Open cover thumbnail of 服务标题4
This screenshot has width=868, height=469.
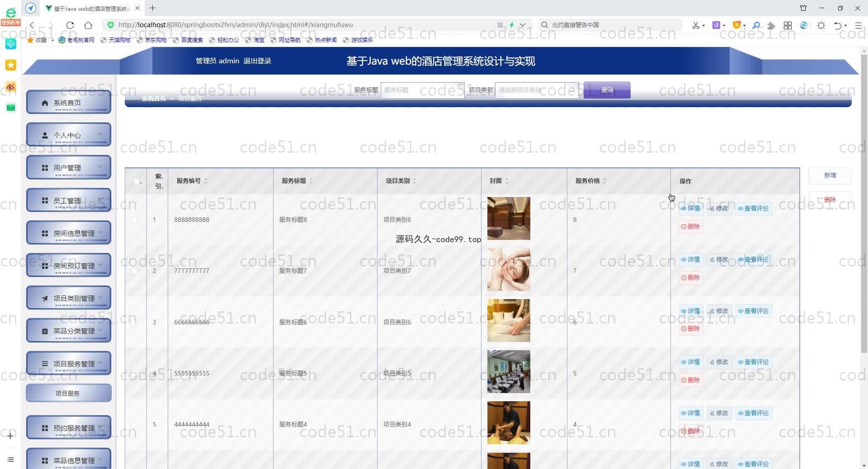point(509,422)
